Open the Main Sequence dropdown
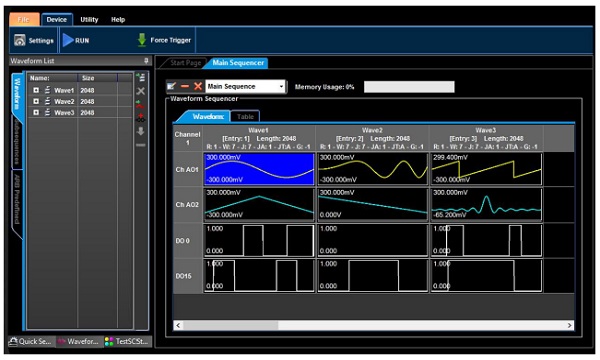This screenshot has height=360, width=600. tap(282, 86)
